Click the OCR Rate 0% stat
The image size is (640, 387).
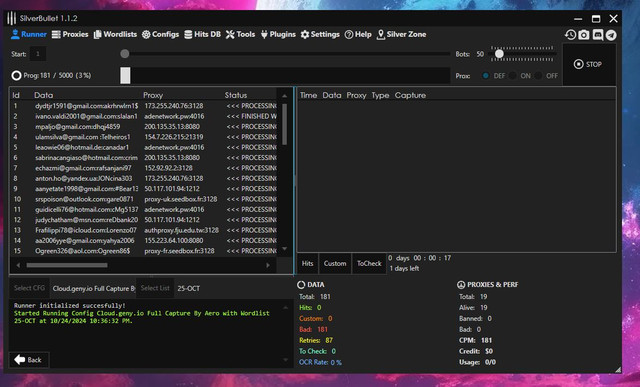[320, 362]
